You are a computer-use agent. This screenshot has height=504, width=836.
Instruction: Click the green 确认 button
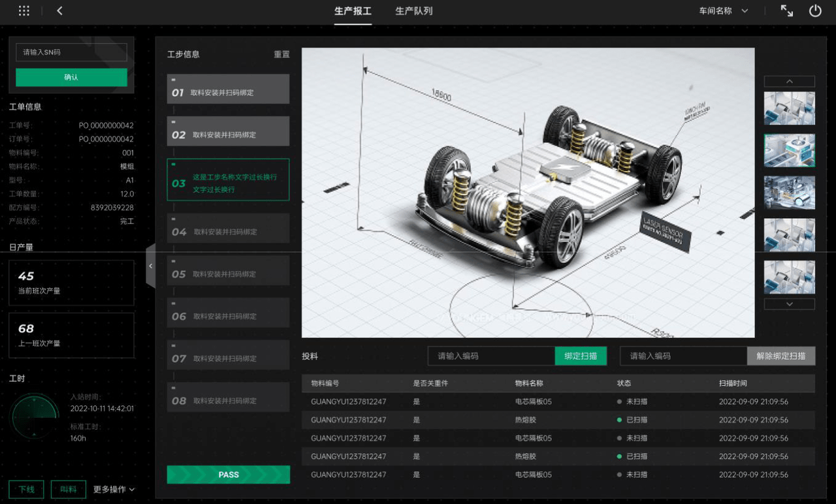(71, 77)
